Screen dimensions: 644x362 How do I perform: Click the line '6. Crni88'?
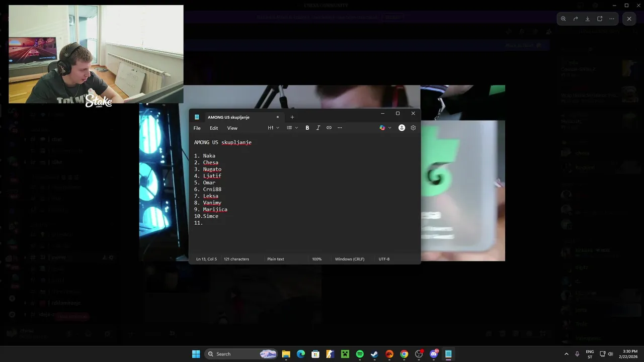pyautogui.click(x=208, y=189)
